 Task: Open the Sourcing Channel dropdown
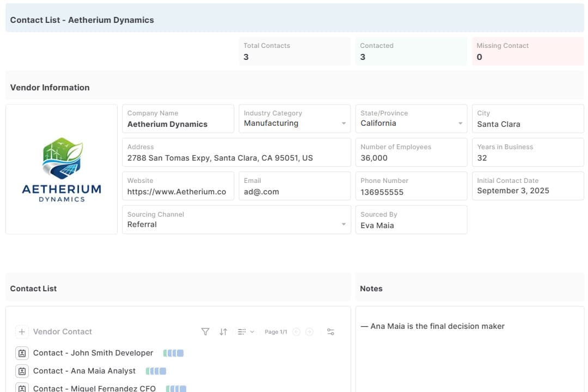pyautogui.click(x=344, y=224)
